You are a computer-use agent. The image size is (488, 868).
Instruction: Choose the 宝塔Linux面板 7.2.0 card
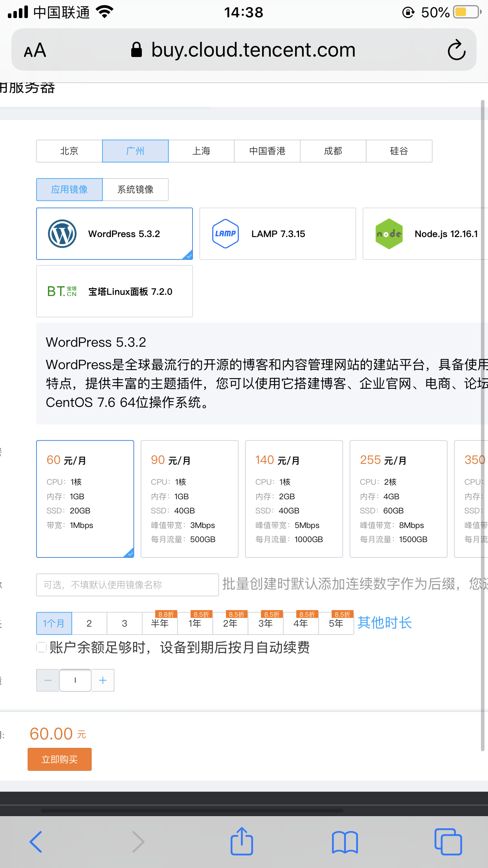(x=114, y=291)
